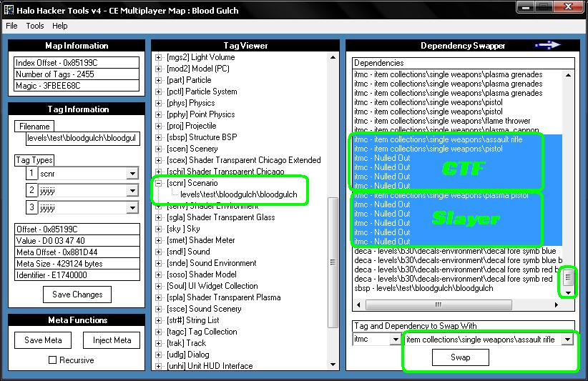Expand the [ssce] Sound Scenery node
Screen dimensions: 588x381
pyautogui.click(x=159, y=309)
